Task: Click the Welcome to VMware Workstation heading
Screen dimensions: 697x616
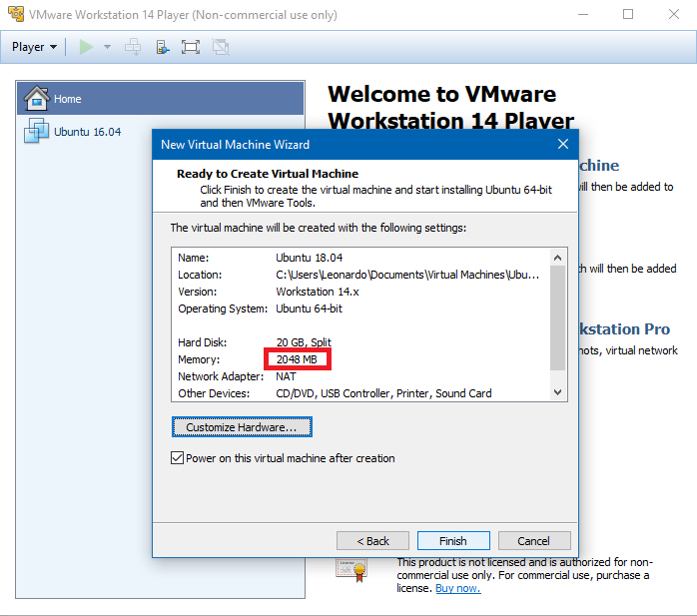Action: click(x=450, y=107)
